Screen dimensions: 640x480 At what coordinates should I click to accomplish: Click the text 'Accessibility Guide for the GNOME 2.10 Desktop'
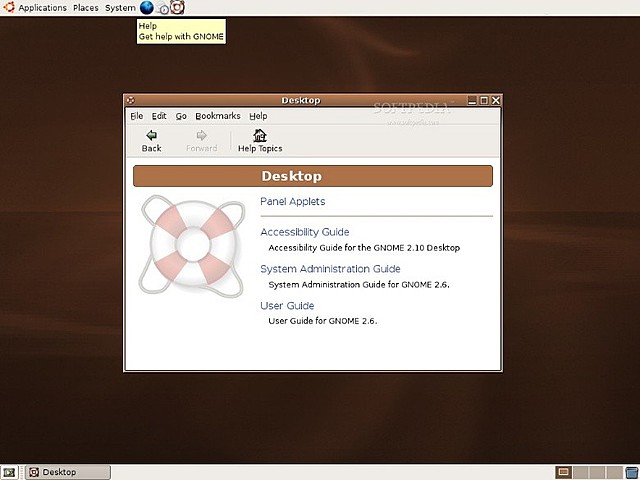click(x=364, y=248)
